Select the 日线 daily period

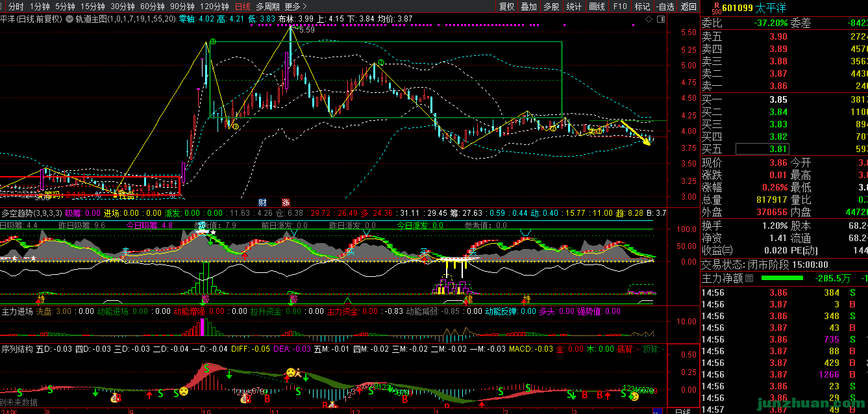pos(242,6)
